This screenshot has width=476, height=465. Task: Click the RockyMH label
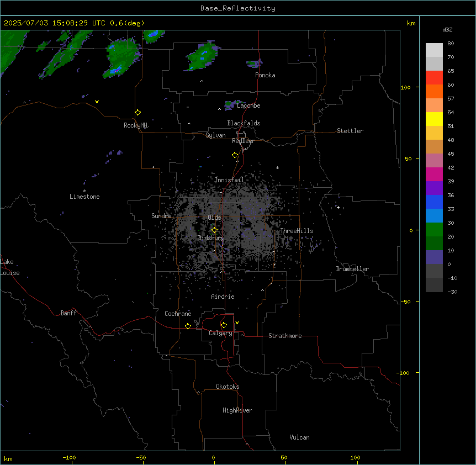[135, 125]
